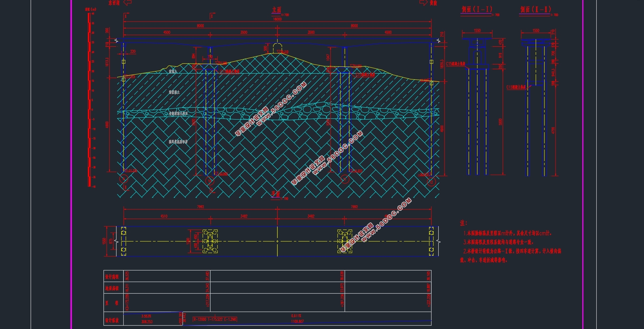Screen dimensions: 644x329
Task: Click the left yellow pile cap in plan
Action: click(210, 241)
